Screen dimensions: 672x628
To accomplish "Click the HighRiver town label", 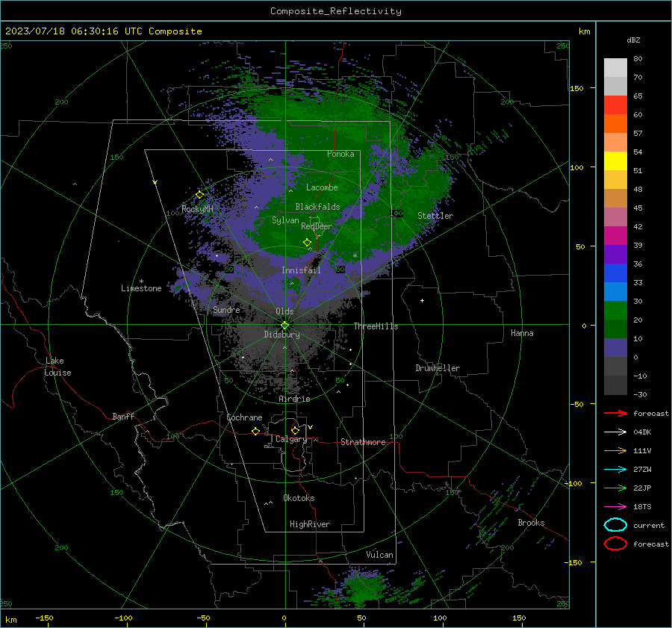I will [x=310, y=524].
